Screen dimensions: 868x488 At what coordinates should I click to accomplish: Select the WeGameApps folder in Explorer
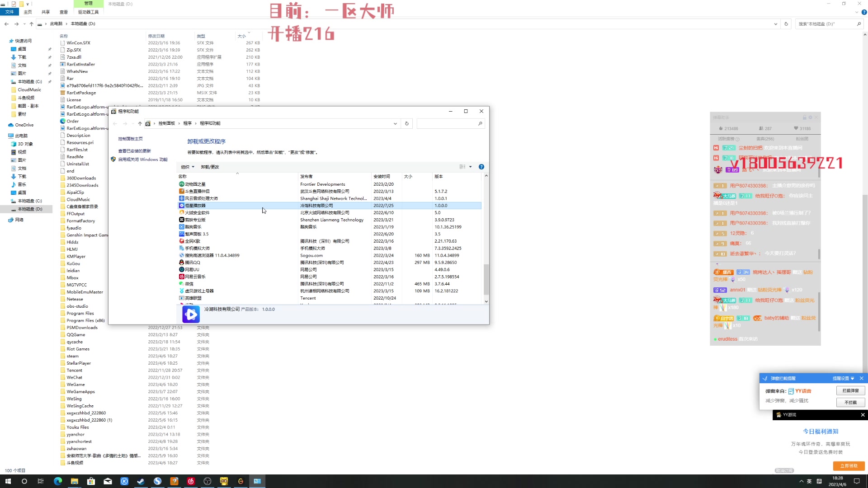[80, 392]
